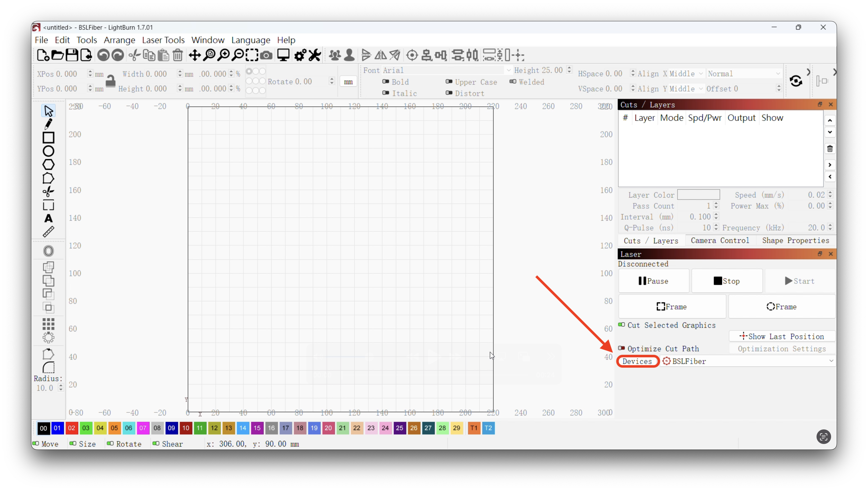
Task: Select the Rectangle drawing tool
Action: pos(49,138)
